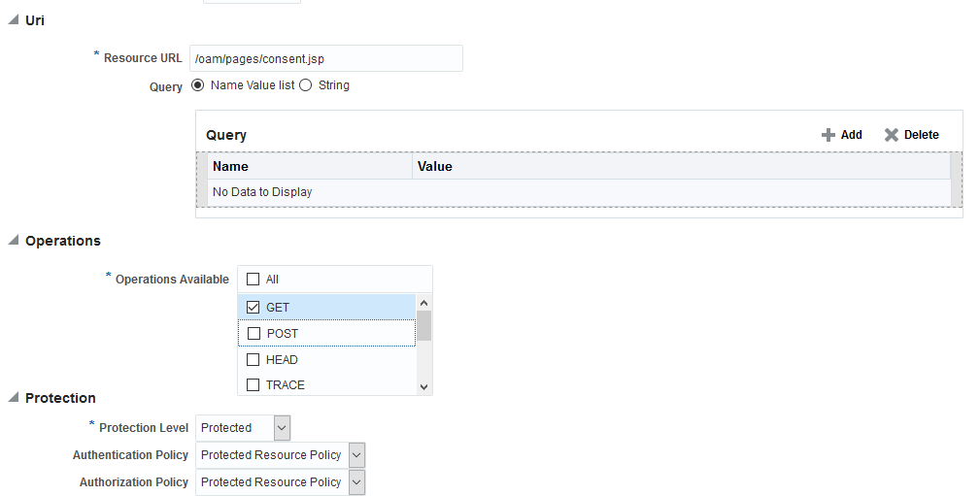
Task: Check the HEAD operation checkbox
Action: (x=253, y=359)
